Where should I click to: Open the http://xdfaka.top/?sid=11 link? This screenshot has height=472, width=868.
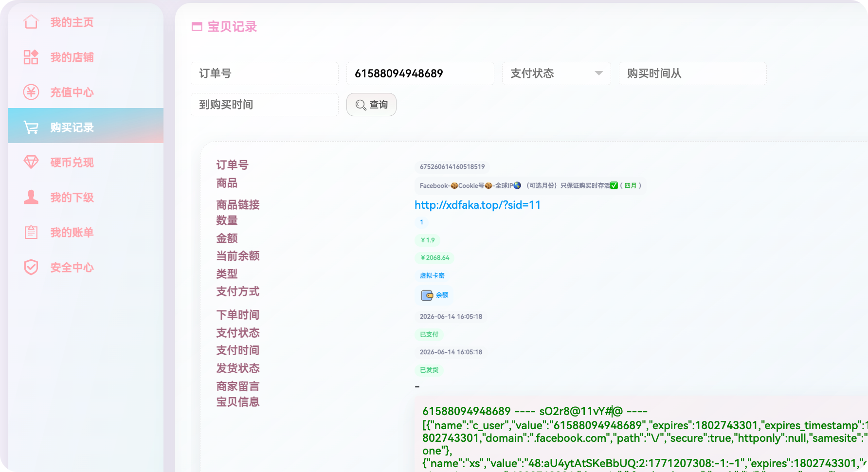tap(477, 205)
